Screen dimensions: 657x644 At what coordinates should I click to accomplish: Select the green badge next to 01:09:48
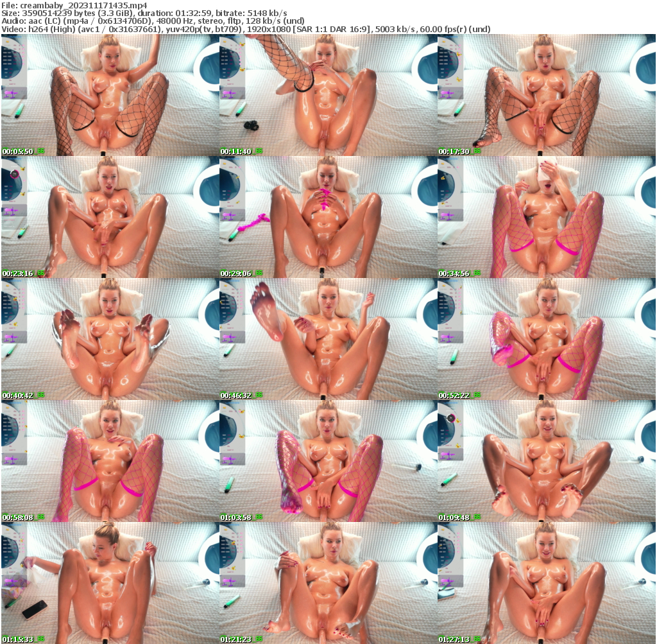[476, 516]
